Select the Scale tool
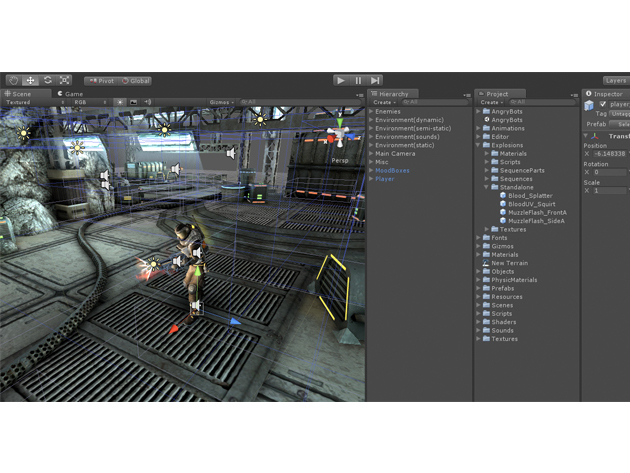 click(64, 80)
